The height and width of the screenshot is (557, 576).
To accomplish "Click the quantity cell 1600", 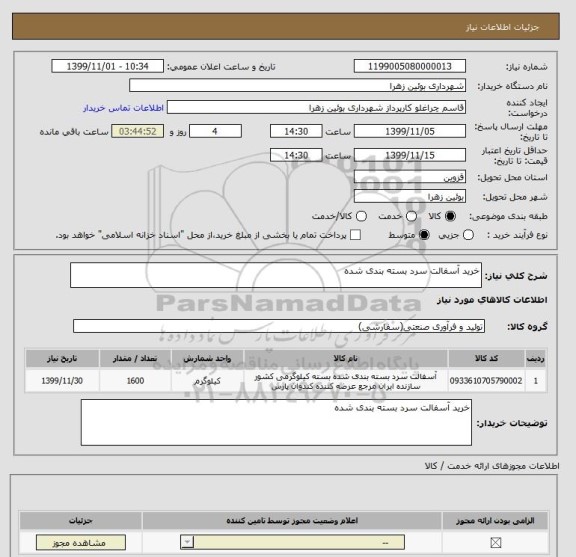I will point(135,381).
